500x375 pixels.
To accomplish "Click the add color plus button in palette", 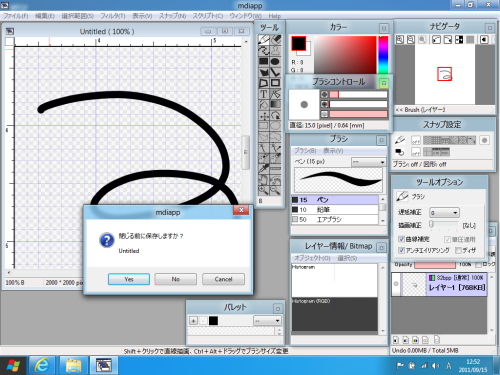I will (x=193, y=321).
